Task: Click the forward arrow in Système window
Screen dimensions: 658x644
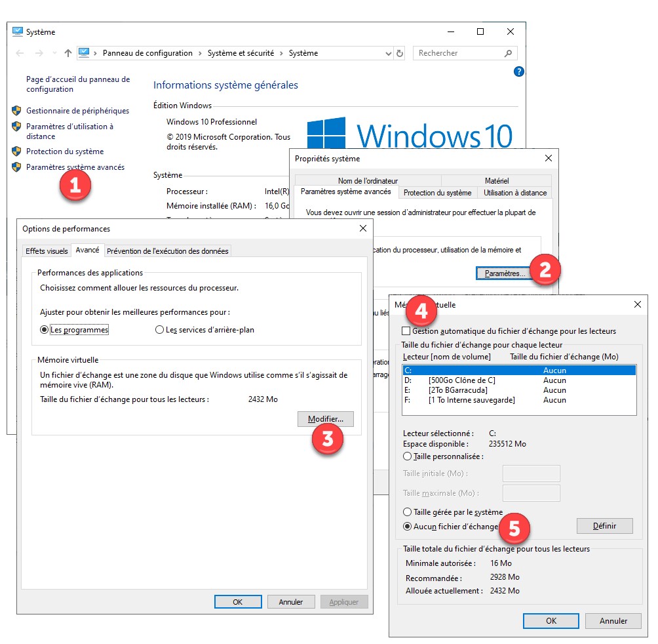Action: tap(39, 53)
